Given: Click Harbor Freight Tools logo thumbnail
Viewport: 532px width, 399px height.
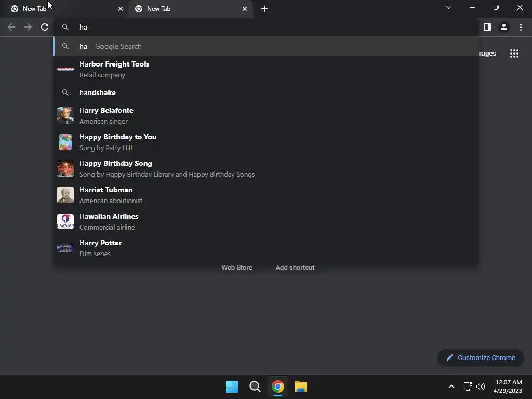Looking at the screenshot, I should 65,69.
